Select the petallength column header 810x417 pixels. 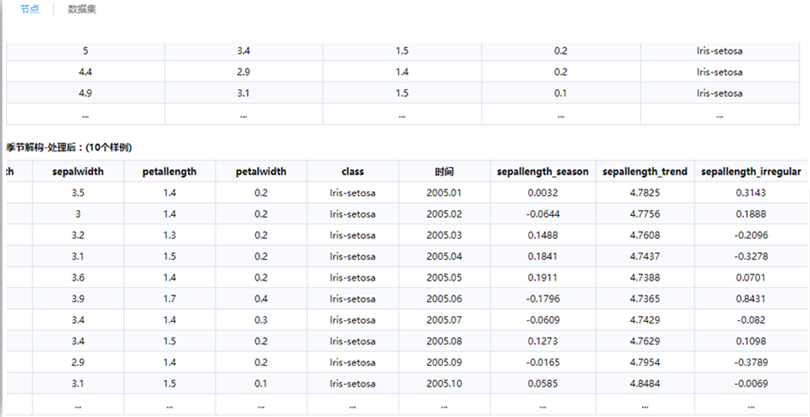[169, 171]
